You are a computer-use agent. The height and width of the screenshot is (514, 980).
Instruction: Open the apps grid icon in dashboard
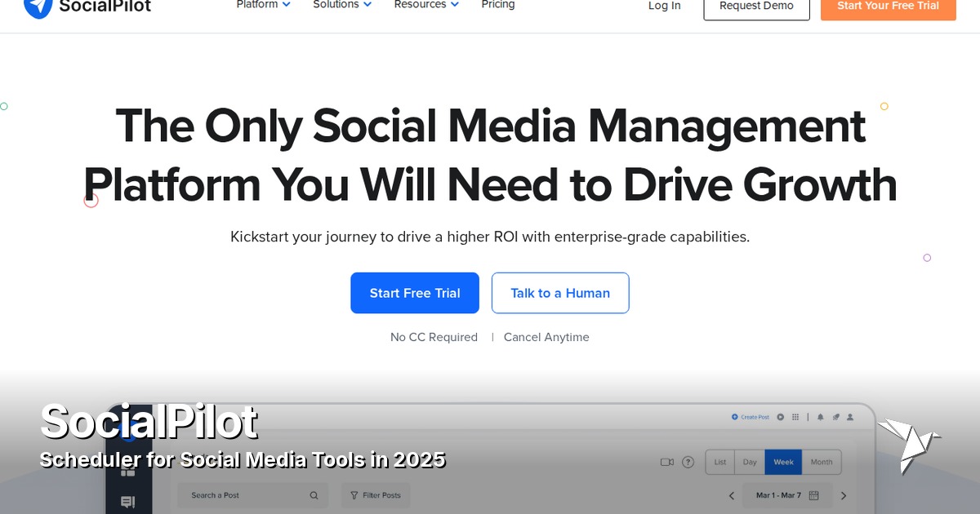click(796, 417)
